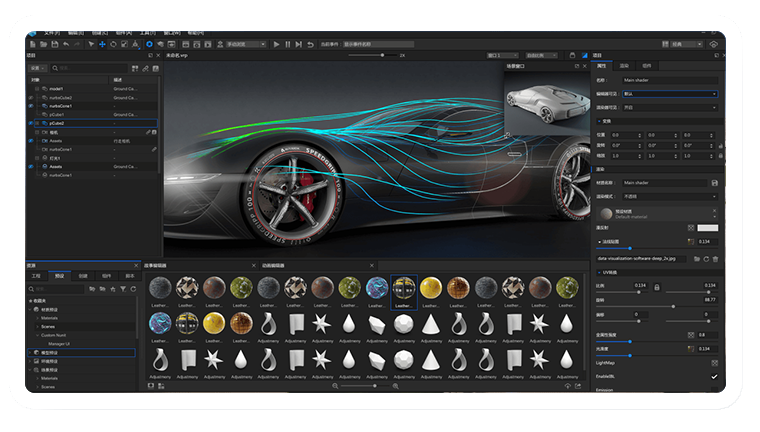Click the new file icon in toolbar
The image size is (760, 432).
[x=33, y=44]
